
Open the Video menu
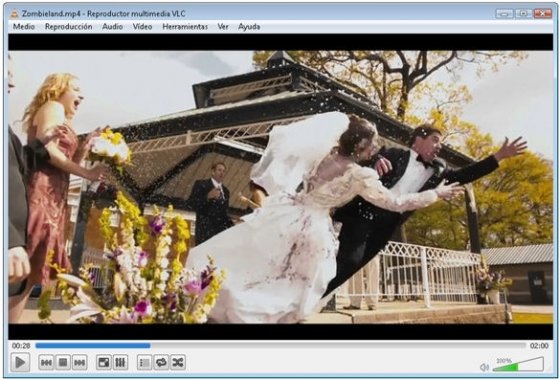[142, 27]
